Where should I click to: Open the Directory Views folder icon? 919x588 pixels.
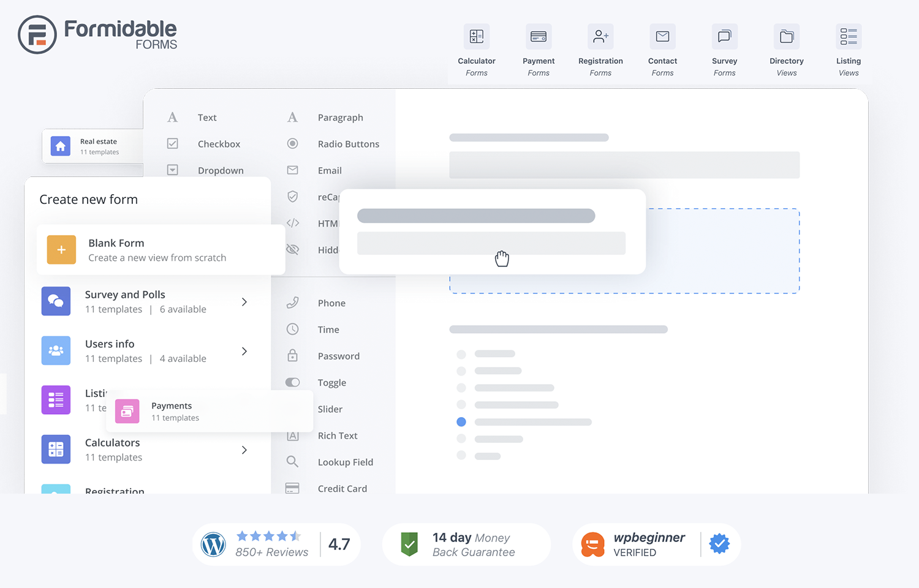pyautogui.click(x=787, y=37)
